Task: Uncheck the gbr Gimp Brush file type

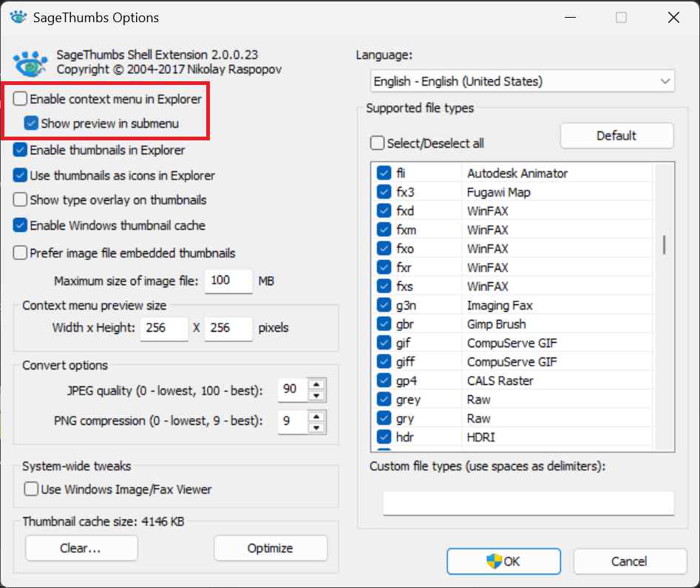Action: tap(384, 324)
